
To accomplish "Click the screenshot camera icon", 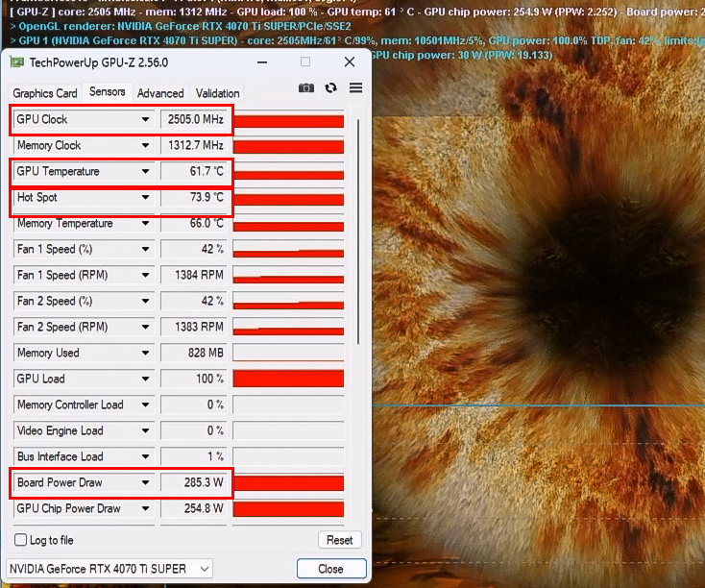I will coord(305,88).
